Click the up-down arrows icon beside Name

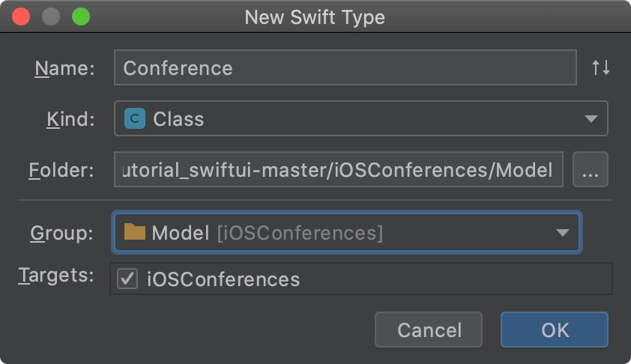click(x=600, y=67)
